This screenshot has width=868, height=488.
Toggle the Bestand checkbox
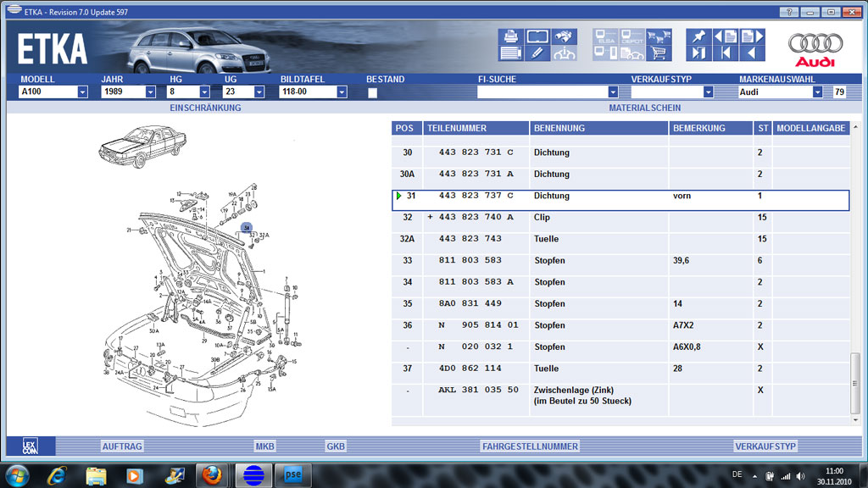tap(372, 92)
